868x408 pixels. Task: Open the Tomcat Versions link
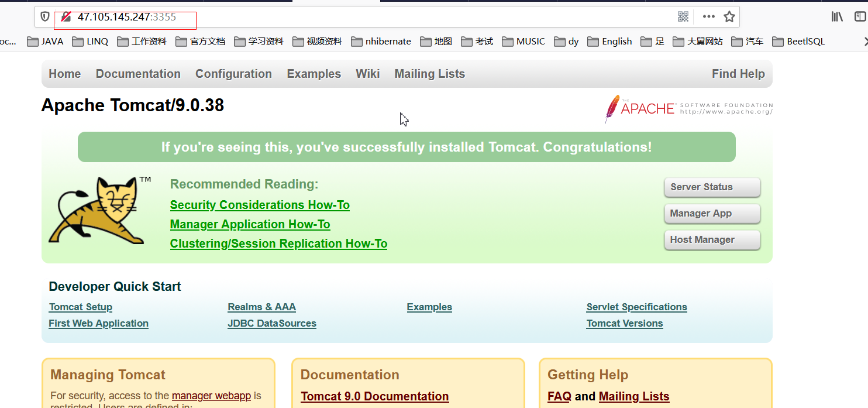(x=625, y=323)
